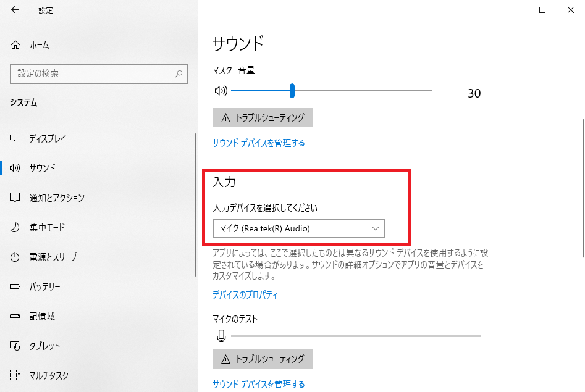Image resolution: width=585 pixels, height=392 pixels.
Task: Open バッテリー settings page
Action: pyautogui.click(x=44, y=286)
